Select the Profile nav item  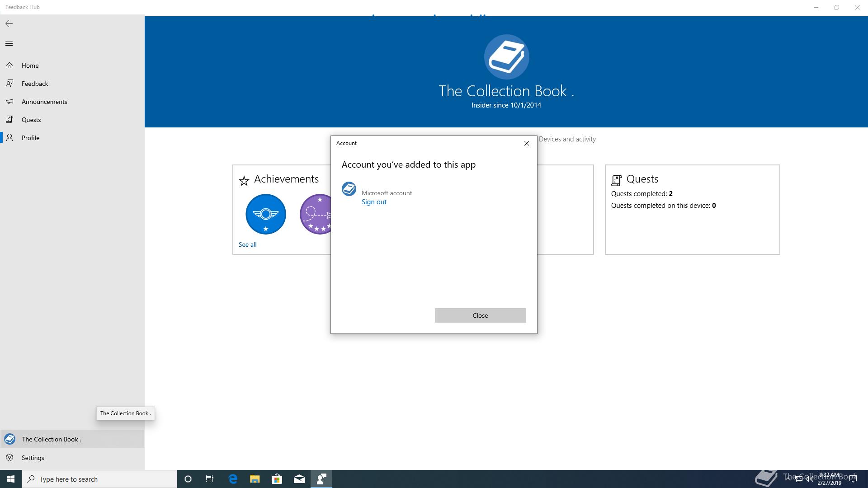pyautogui.click(x=72, y=138)
